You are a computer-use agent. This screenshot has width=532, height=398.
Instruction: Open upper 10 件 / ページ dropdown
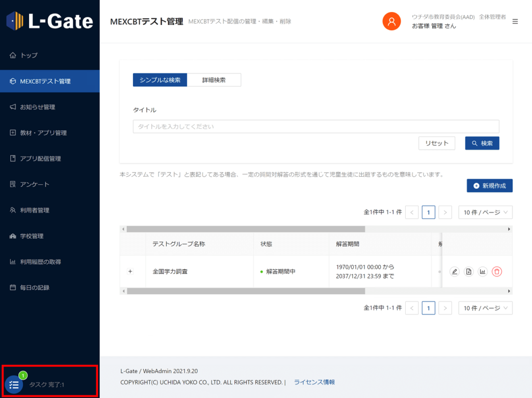pos(486,213)
